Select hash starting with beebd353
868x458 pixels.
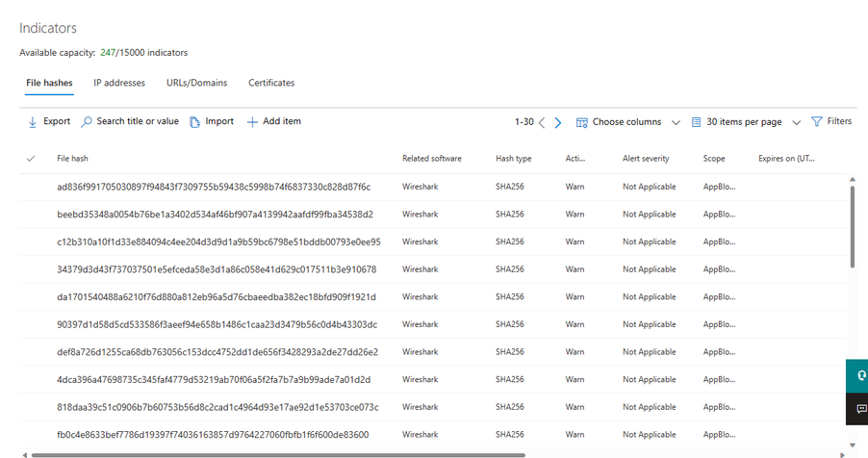pos(215,215)
